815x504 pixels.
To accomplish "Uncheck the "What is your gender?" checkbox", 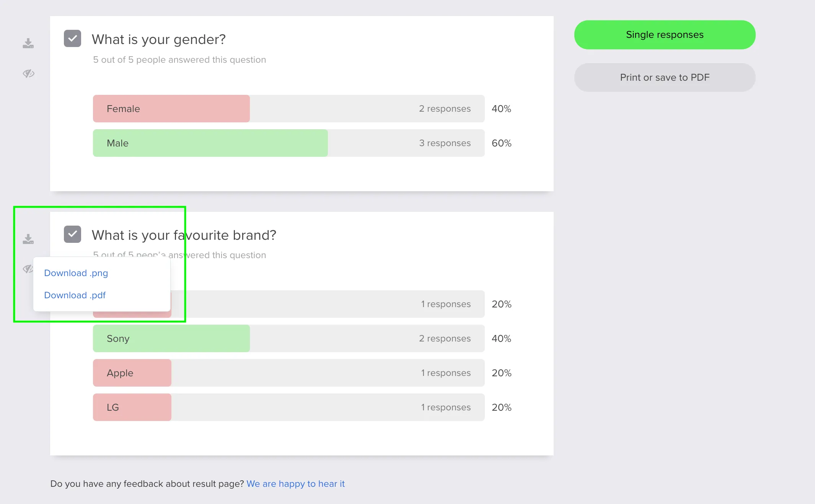I will coord(72,38).
